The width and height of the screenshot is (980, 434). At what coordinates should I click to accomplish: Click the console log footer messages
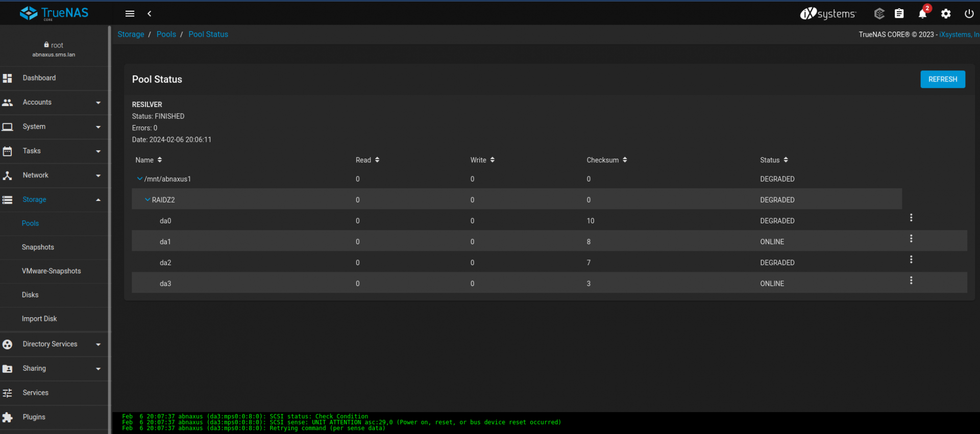pos(341,423)
